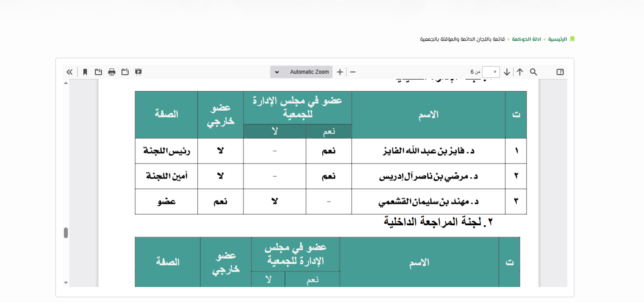Viewport: 644px width, 303px height.
Task: Click the الاسم header of the second table
Action: point(419,263)
